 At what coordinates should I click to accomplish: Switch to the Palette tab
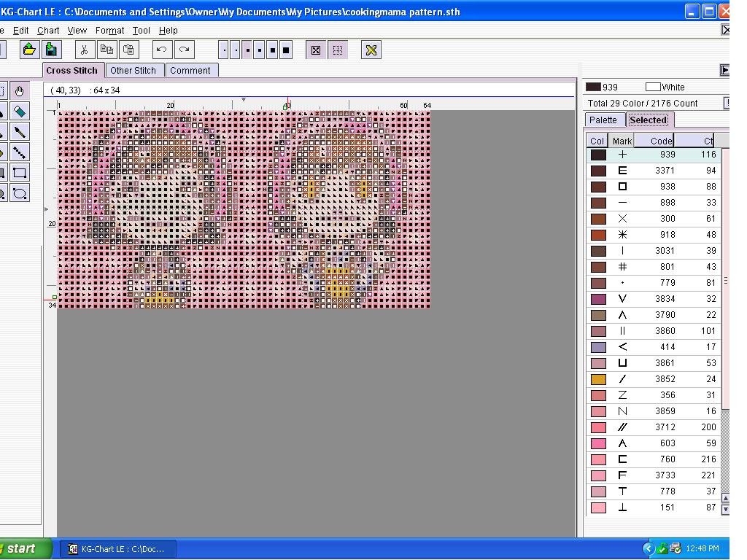(x=605, y=120)
